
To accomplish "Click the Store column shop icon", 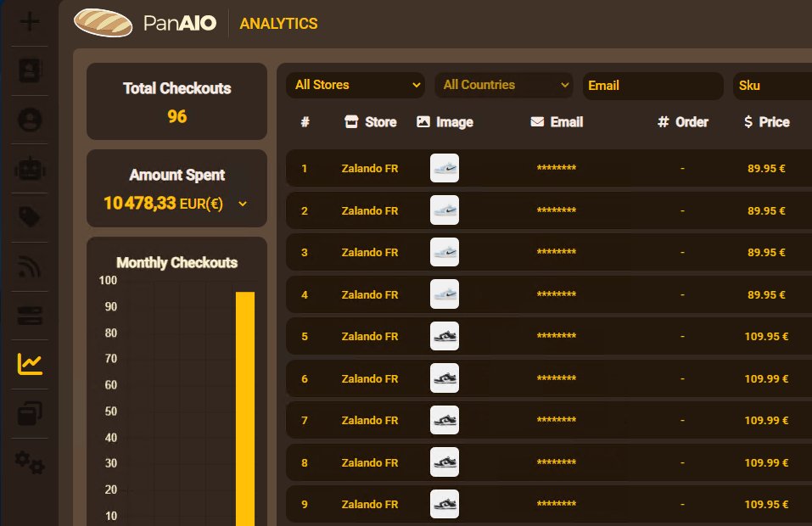I will [351, 121].
